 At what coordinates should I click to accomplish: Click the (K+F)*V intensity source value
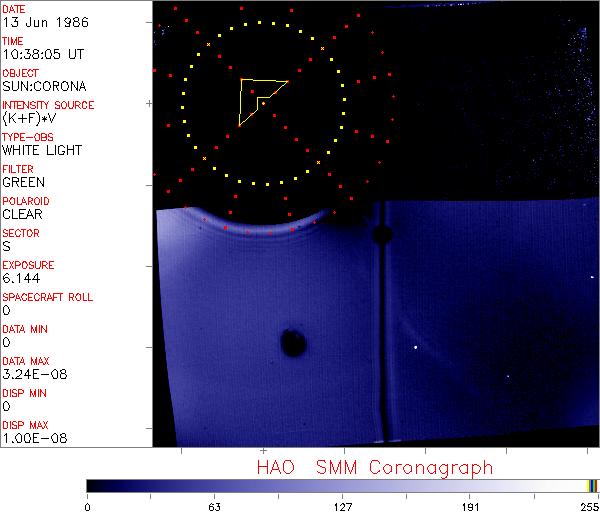click(x=27, y=118)
